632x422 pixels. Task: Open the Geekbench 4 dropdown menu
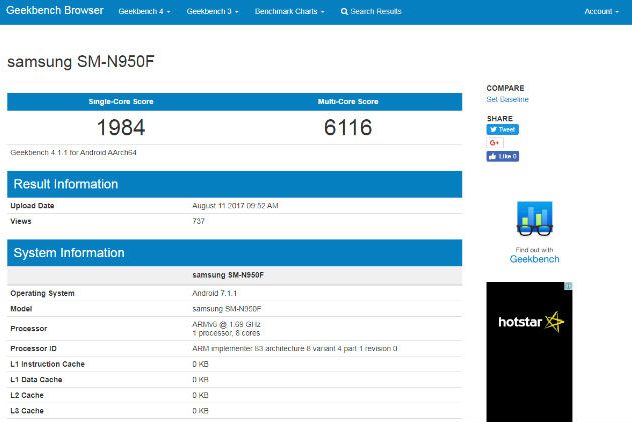[x=144, y=12]
